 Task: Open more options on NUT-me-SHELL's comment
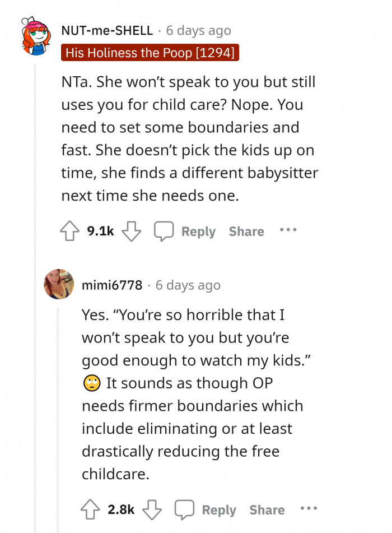288,230
